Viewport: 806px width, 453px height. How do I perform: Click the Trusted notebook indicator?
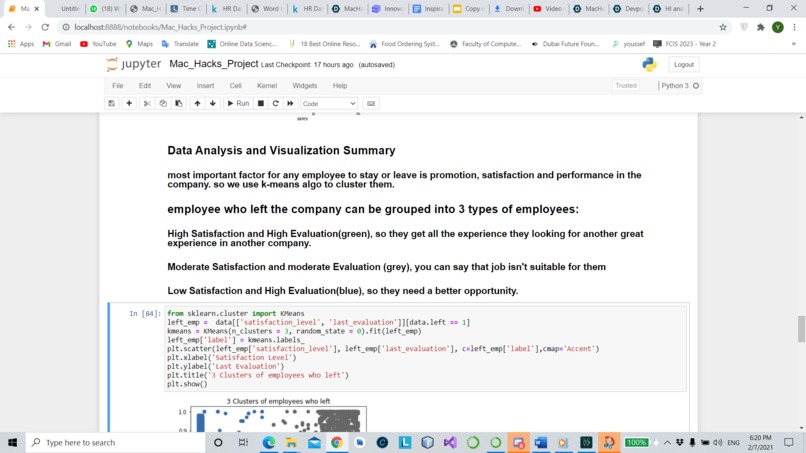pos(626,86)
